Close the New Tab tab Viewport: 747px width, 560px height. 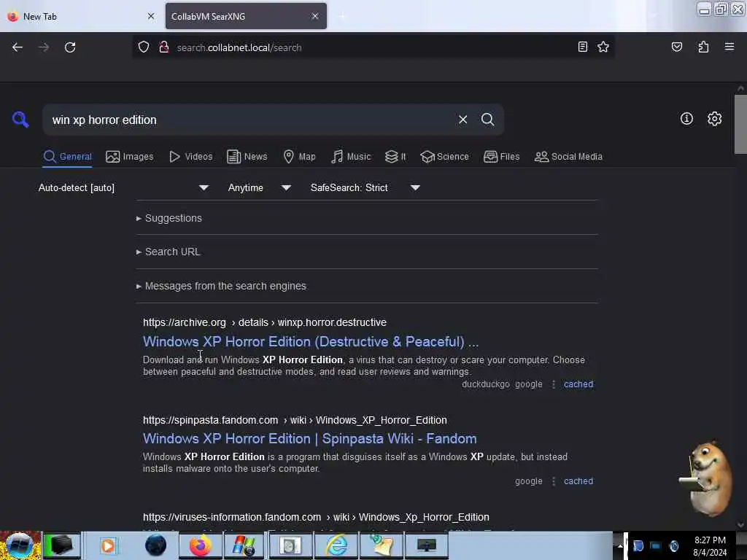[151, 16]
